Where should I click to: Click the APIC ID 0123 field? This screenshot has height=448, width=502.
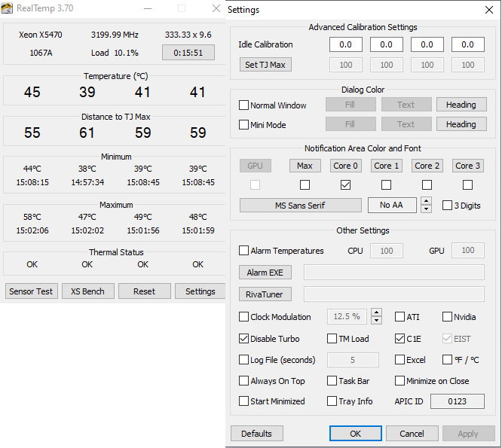[x=457, y=401]
